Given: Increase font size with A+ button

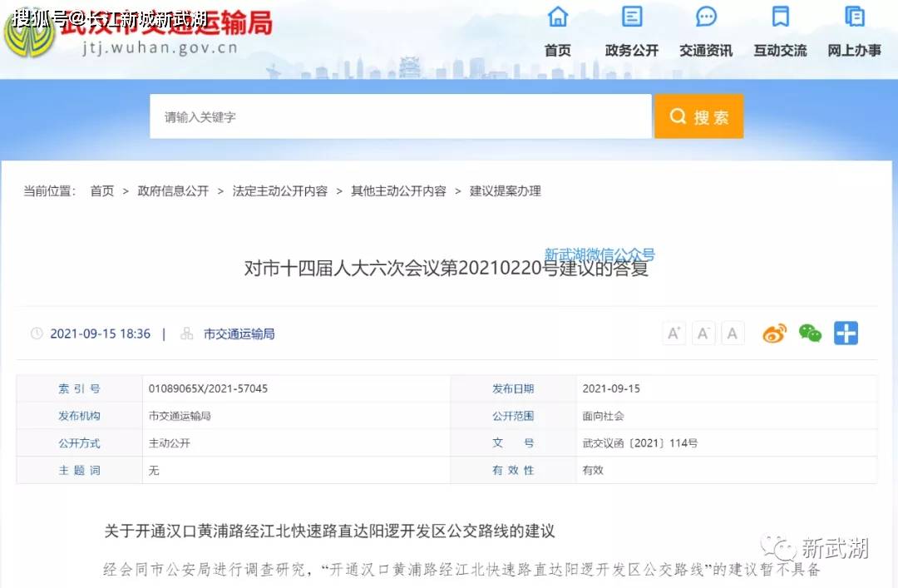Looking at the screenshot, I should (673, 333).
